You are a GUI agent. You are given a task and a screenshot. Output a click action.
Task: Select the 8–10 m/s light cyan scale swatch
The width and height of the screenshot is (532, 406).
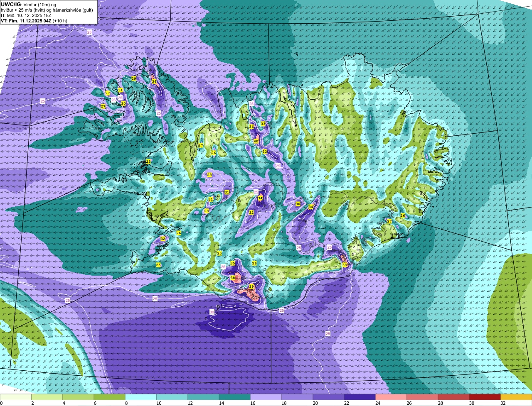click(140, 397)
